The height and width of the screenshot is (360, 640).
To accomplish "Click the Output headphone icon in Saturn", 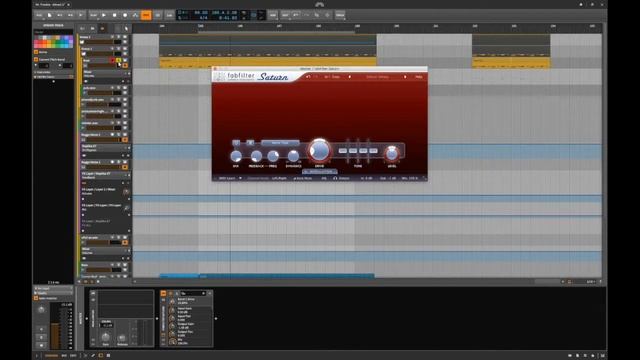I will click(335, 178).
